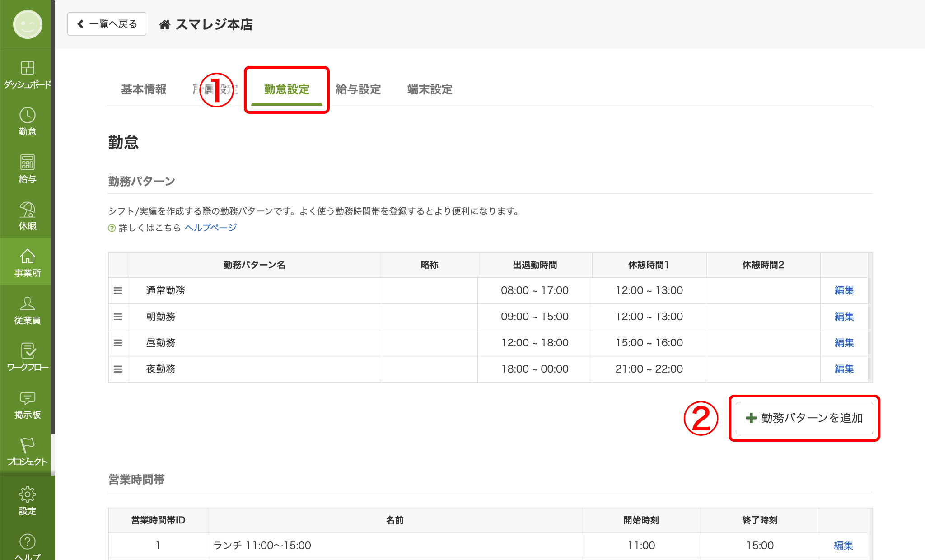Click drag handle icon for 夜勤務 row
This screenshot has height=560, width=925.
[x=118, y=369]
